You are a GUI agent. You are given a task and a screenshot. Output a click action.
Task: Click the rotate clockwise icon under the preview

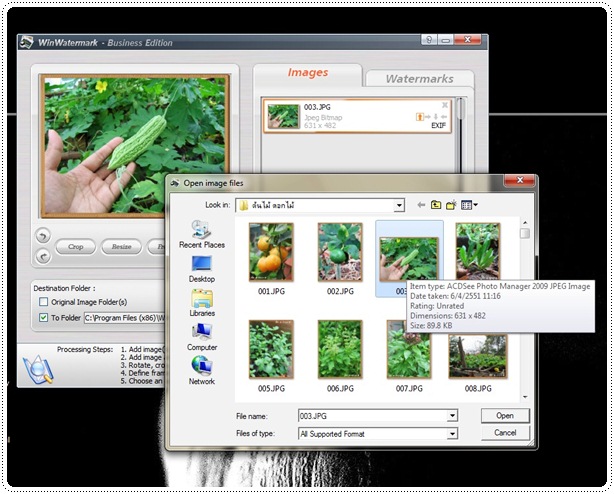tap(43, 257)
